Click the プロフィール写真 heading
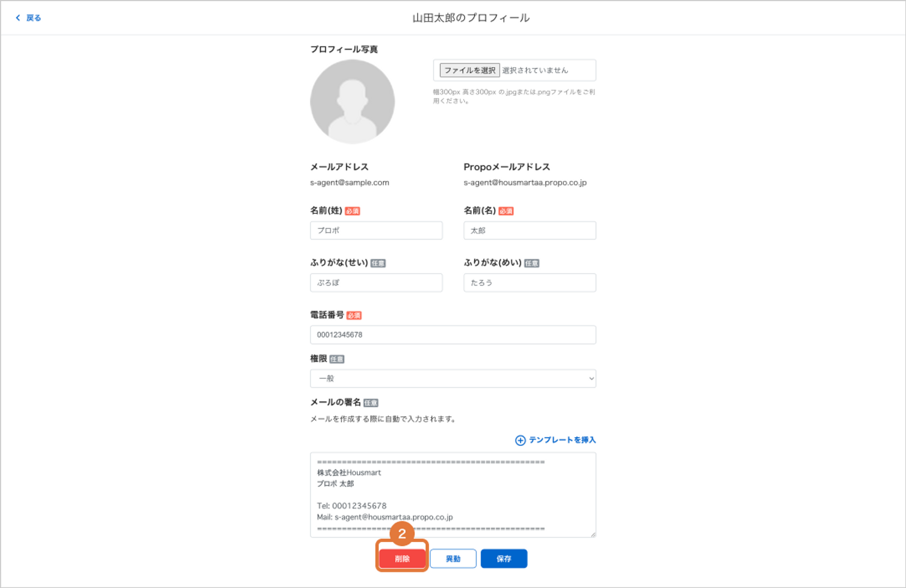This screenshot has width=906, height=588. point(344,49)
